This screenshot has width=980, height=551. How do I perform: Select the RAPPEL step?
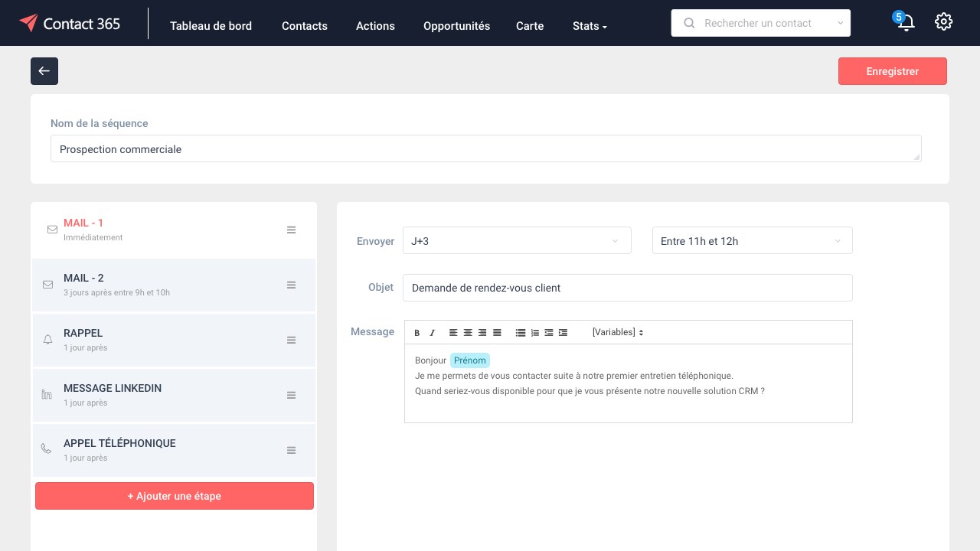coord(175,340)
